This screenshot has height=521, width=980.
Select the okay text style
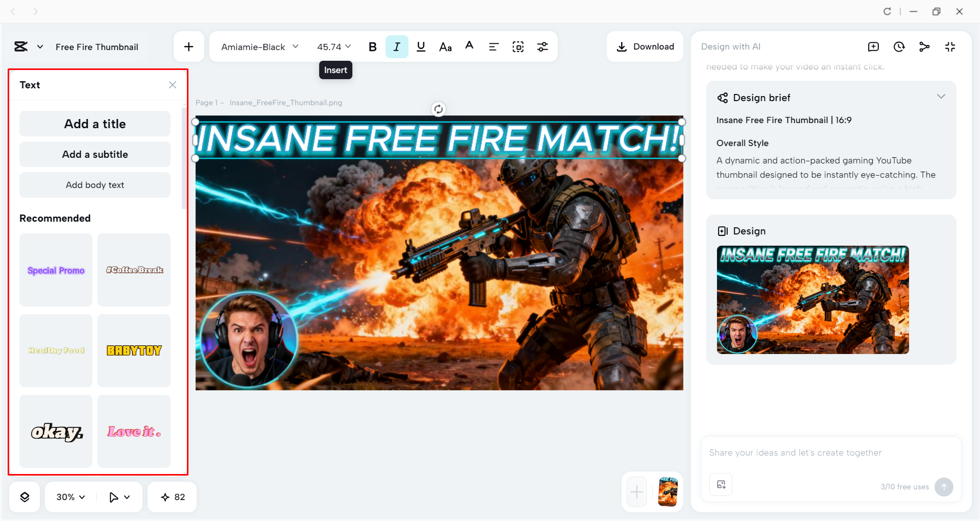pos(56,431)
